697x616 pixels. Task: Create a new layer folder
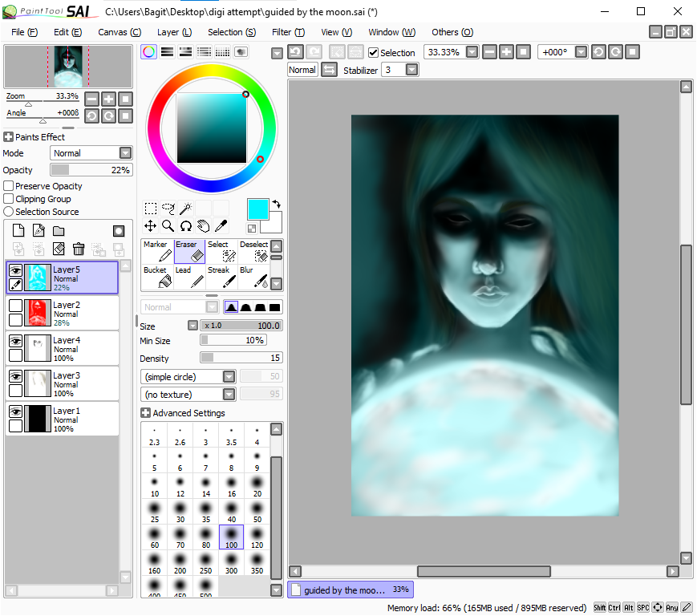point(59,230)
